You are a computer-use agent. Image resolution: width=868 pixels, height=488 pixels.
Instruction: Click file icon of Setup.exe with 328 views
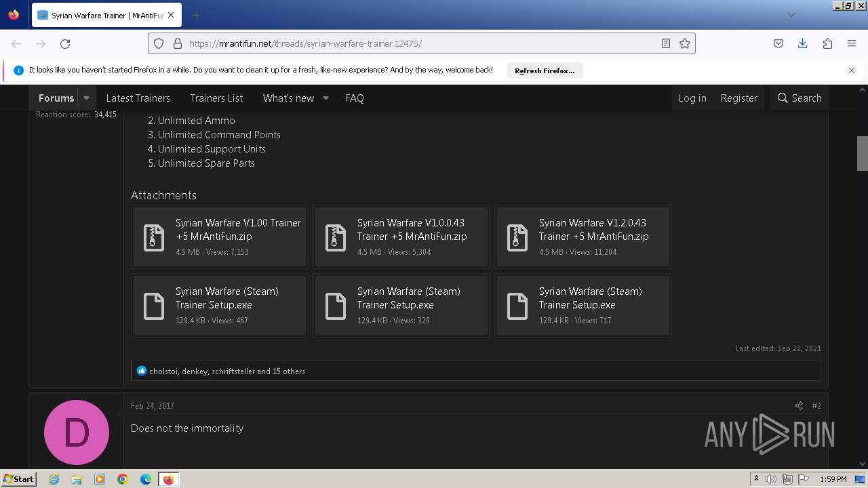[x=336, y=306]
